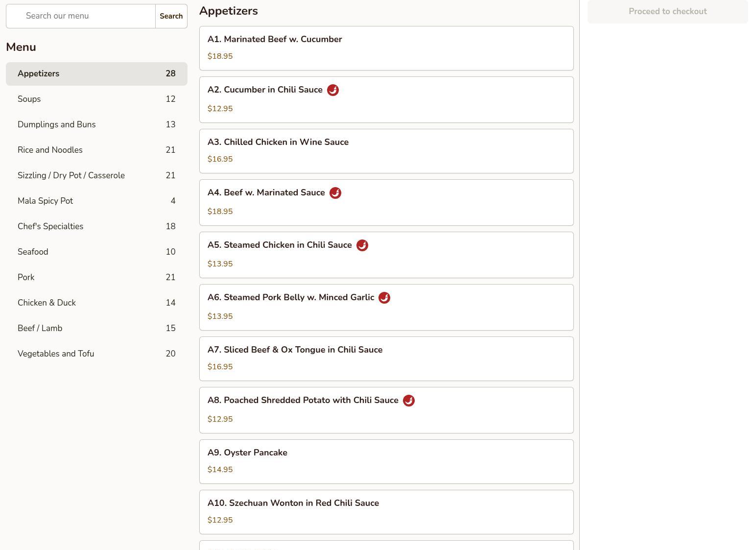
Task: Click spicy icon next to Beef w. Marinated Sauce
Action: point(335,193)
